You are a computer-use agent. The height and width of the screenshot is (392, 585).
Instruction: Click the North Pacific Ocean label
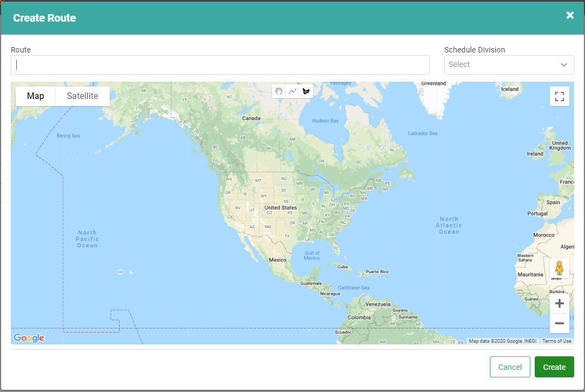[87, 239]
